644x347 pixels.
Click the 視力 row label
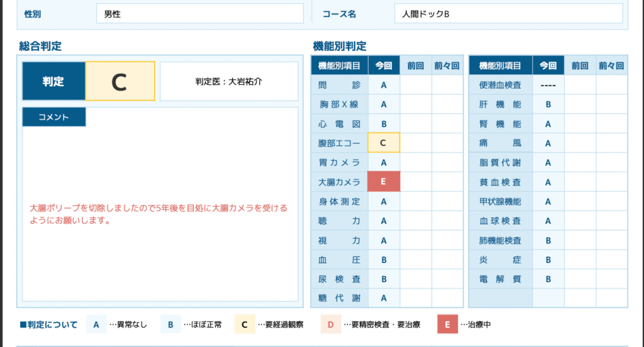click(339, 240)
